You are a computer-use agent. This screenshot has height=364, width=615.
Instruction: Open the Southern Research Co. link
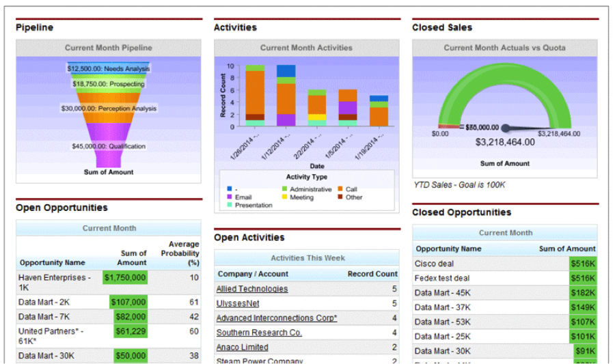pos(259,333)
